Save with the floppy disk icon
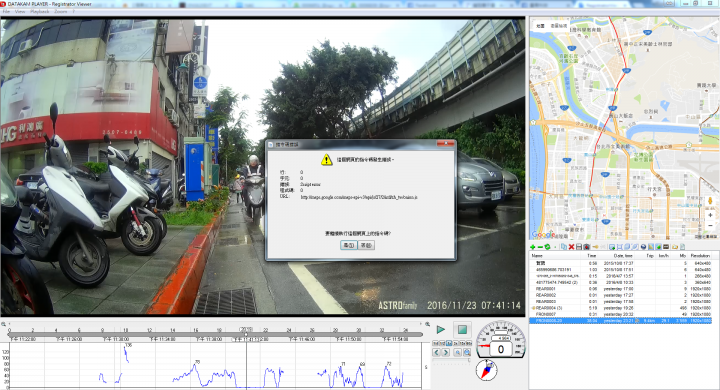720x390 pixels. click(x=579, y=247)
